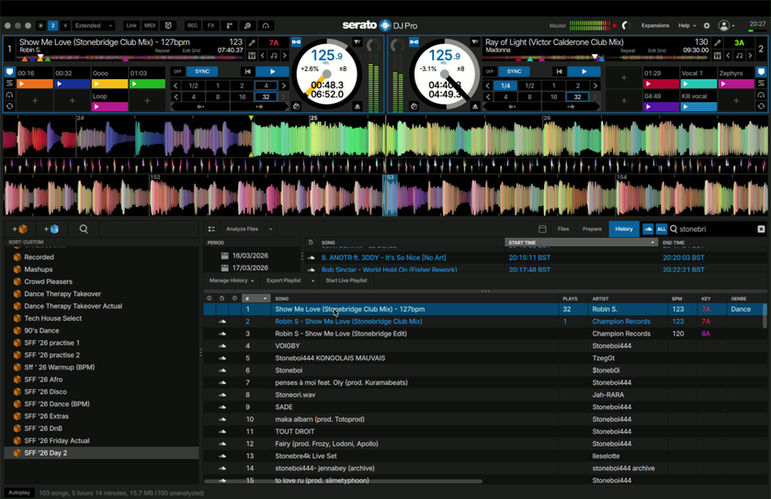771x499 pixels.
Task: Toggle SoundCloud streaming search filter
Action: 648,229
